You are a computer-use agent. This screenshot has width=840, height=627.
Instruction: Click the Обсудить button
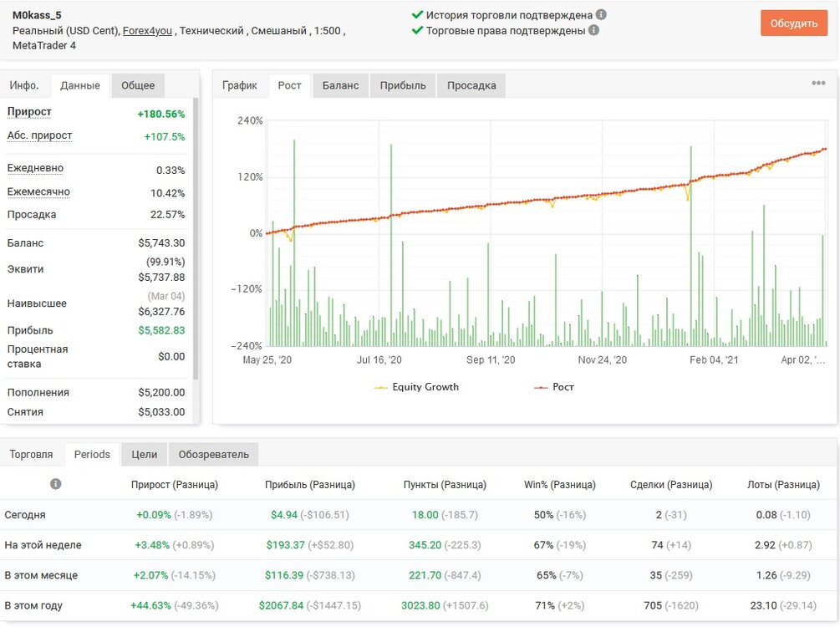[793, 23]
